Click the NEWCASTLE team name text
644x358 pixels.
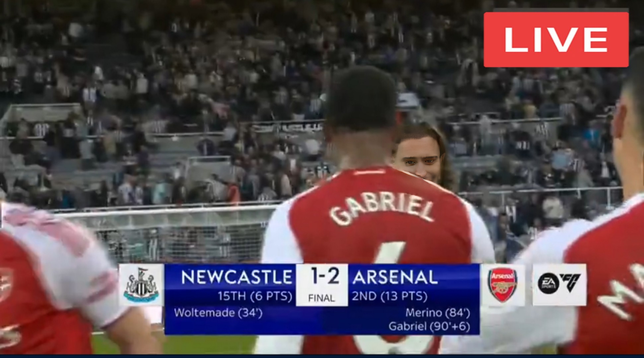(237, 277)
